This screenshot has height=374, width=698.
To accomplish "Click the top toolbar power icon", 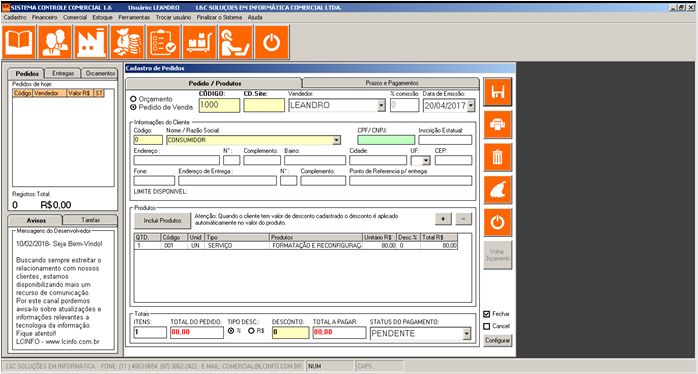I will click(x=272, y=42).
